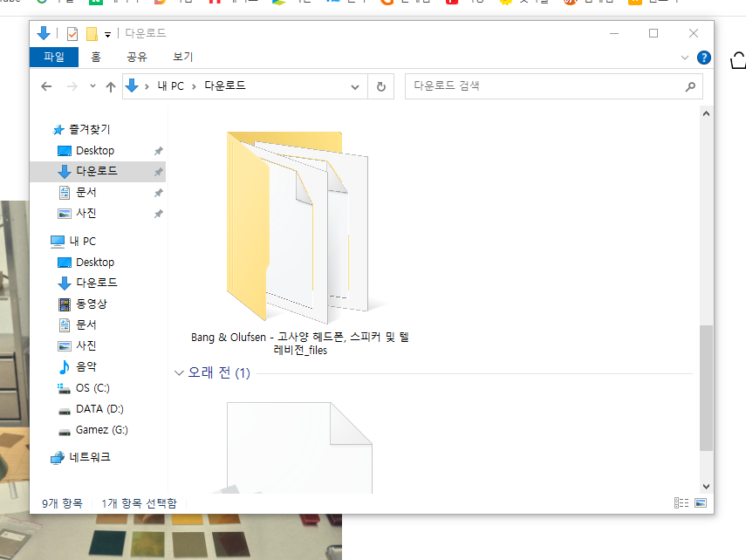Expand the ribbon with the chevron
746x560 pixels.
pos(685,58)
